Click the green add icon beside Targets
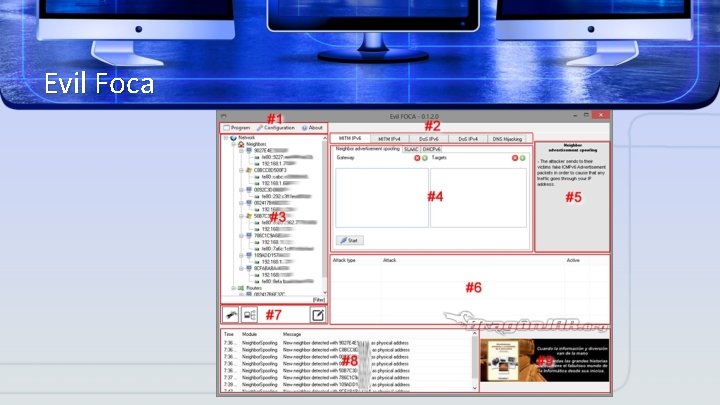 523,158
